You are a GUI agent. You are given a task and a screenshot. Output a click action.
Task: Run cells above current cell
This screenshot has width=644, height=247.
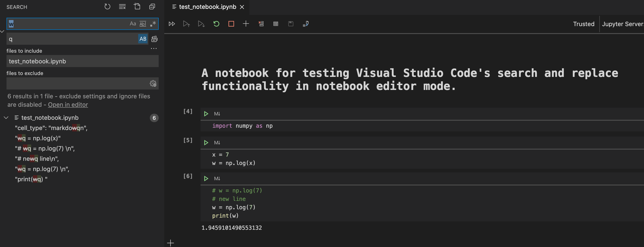coord(187,24)
